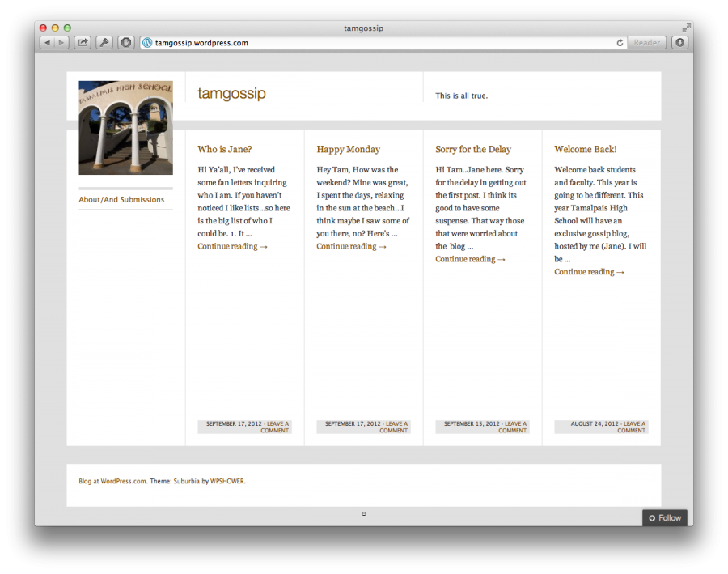Open the WPSHOWER footer link
Image resolution: width=728 pixels, height=574 pixels.
point(227,481)
